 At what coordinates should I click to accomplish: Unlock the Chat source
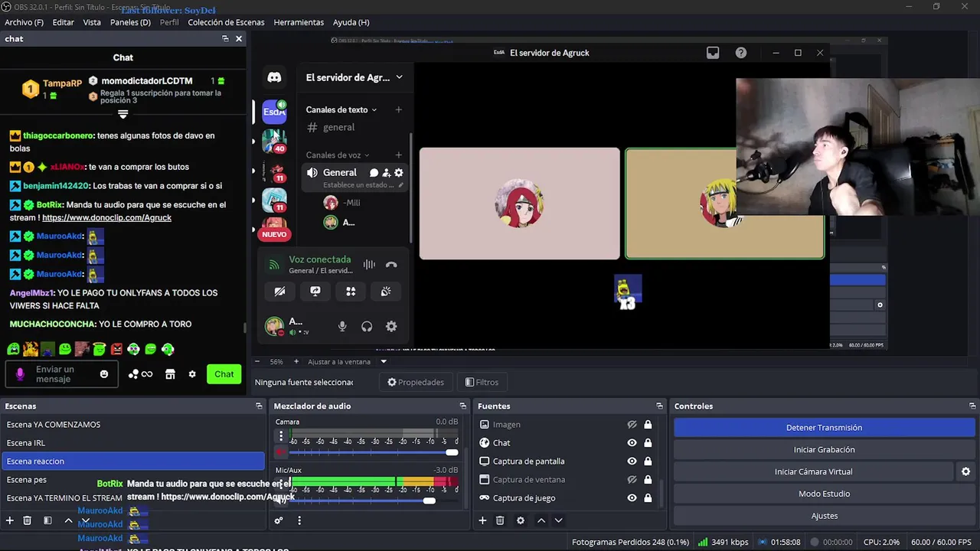pos(648,443)
